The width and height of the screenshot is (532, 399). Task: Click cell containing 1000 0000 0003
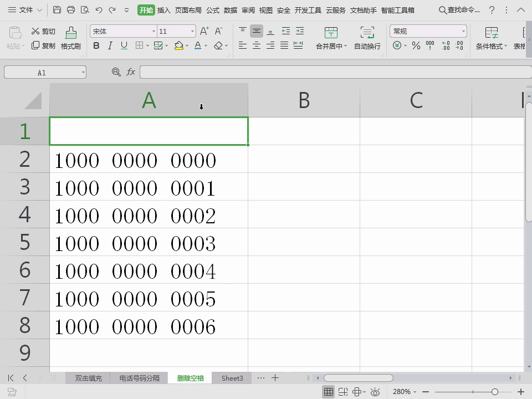149,242
